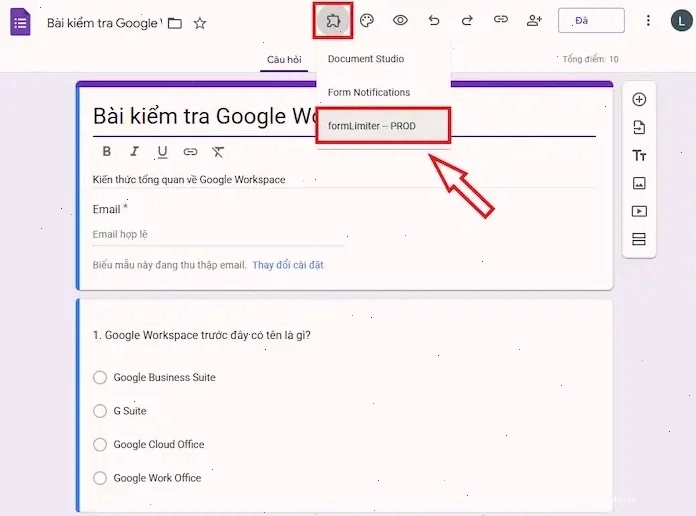Click the Email hợp lệ field

[218, 234]
